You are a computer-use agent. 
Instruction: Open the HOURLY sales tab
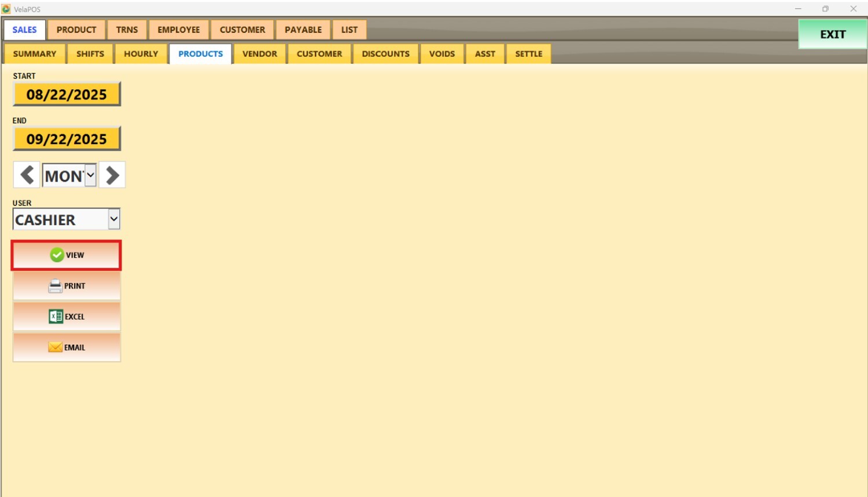click(141, 54)
